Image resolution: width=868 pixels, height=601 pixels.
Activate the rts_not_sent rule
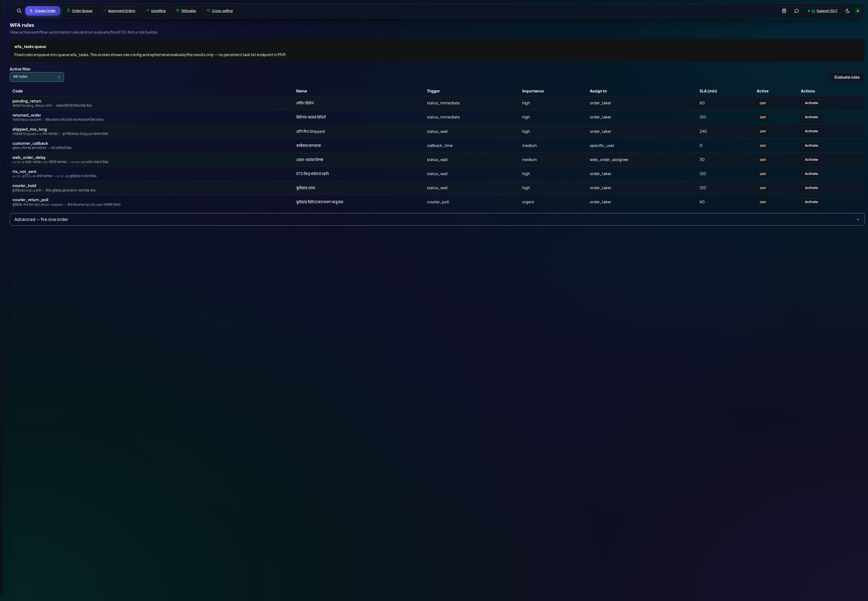(x=811, y=174)
